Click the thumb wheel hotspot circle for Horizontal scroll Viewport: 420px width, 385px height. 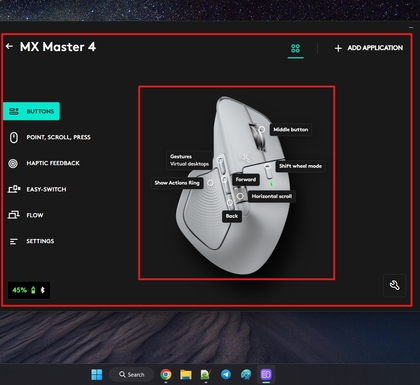pos(240,196)
